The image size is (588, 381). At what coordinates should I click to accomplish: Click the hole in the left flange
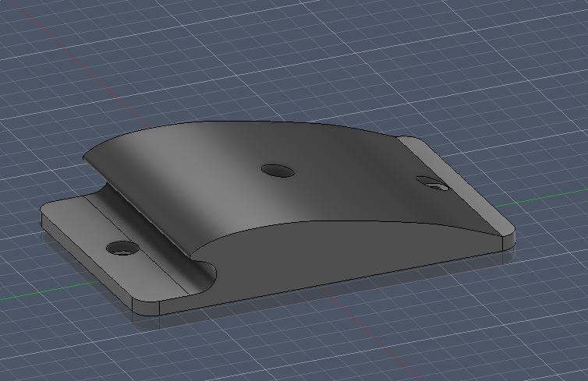click(x=122, y=248)
